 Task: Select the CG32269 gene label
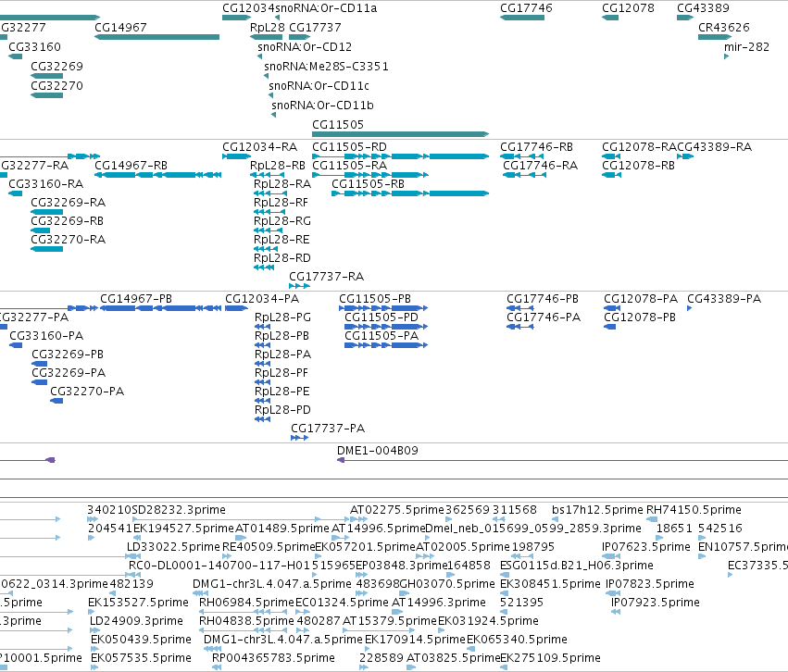coord(56,67)
